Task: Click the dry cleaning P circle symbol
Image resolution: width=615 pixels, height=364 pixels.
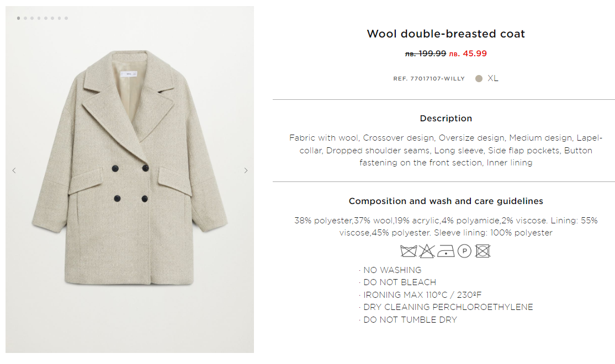Action: (464, 251)
